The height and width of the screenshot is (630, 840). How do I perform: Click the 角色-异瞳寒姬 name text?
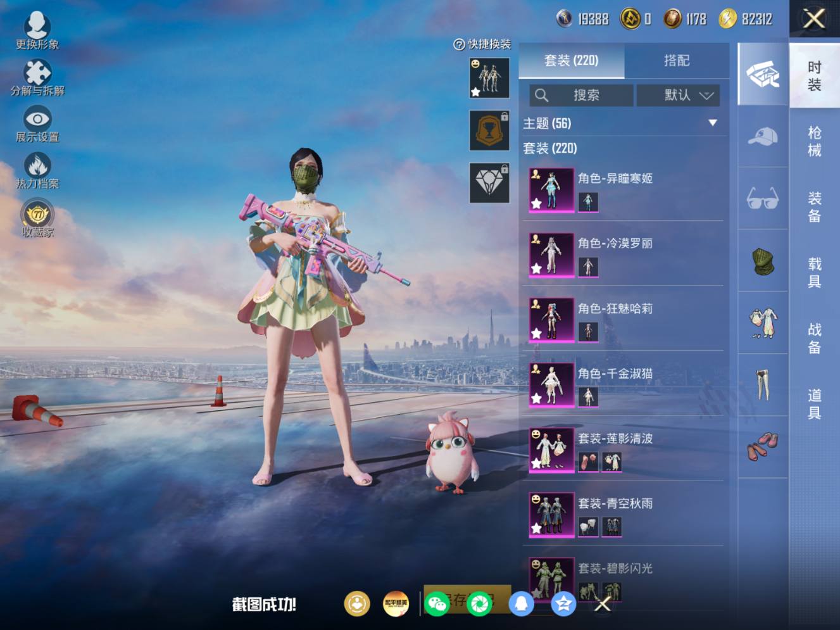click(x=615, y=179)
